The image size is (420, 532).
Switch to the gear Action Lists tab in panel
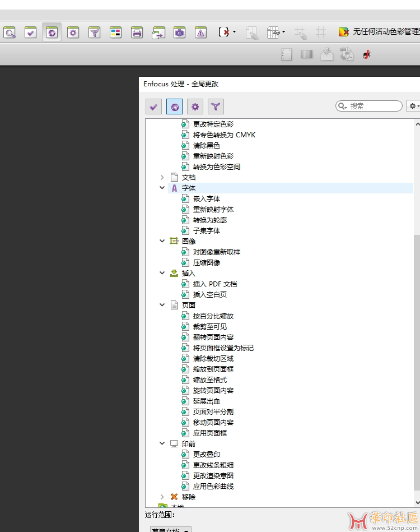(195, 107)
